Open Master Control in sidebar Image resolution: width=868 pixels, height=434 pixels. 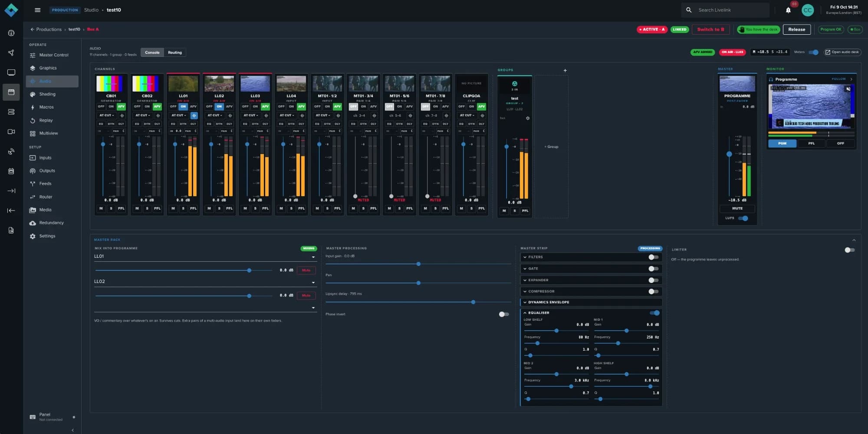point(52,55)
